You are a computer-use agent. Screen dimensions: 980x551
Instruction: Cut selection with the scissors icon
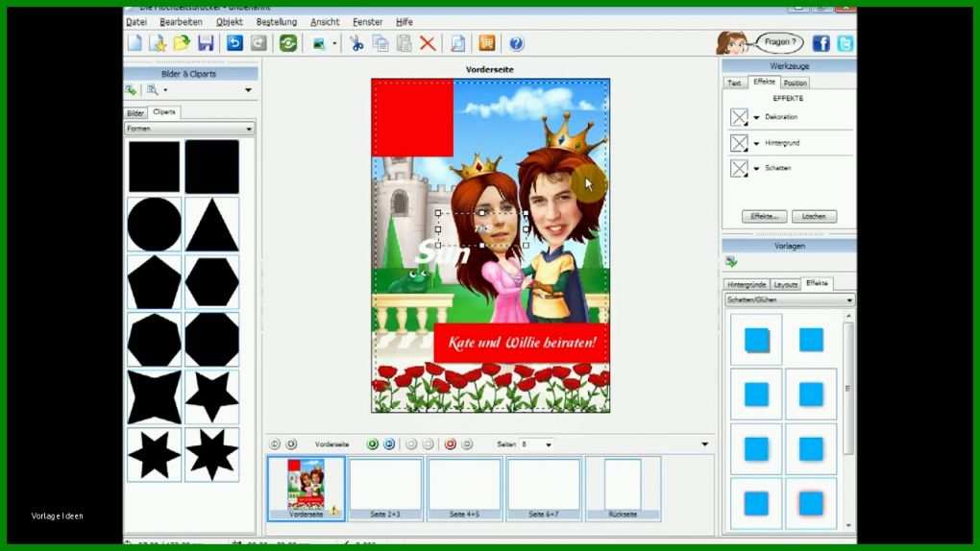(356, 43)
